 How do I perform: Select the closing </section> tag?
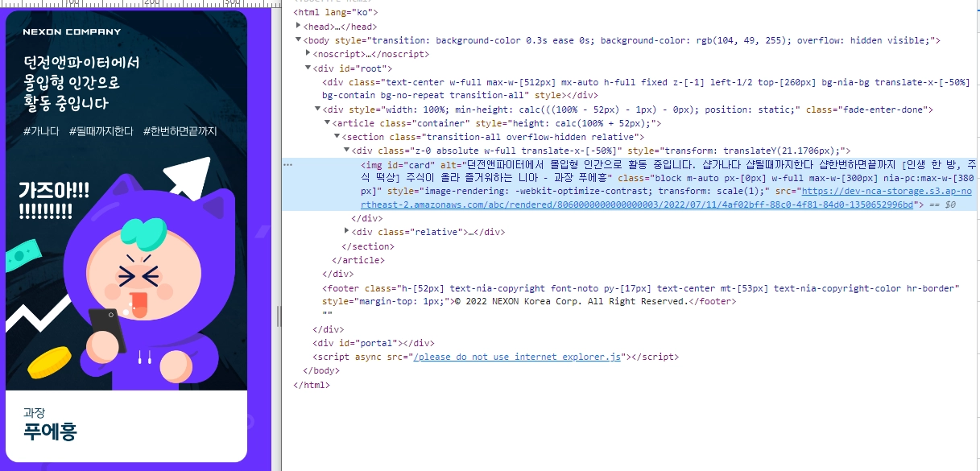(x=368, y=246)
